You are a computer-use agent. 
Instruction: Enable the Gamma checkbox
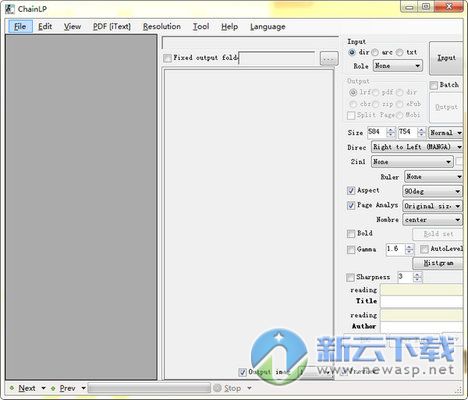[351, 249]
